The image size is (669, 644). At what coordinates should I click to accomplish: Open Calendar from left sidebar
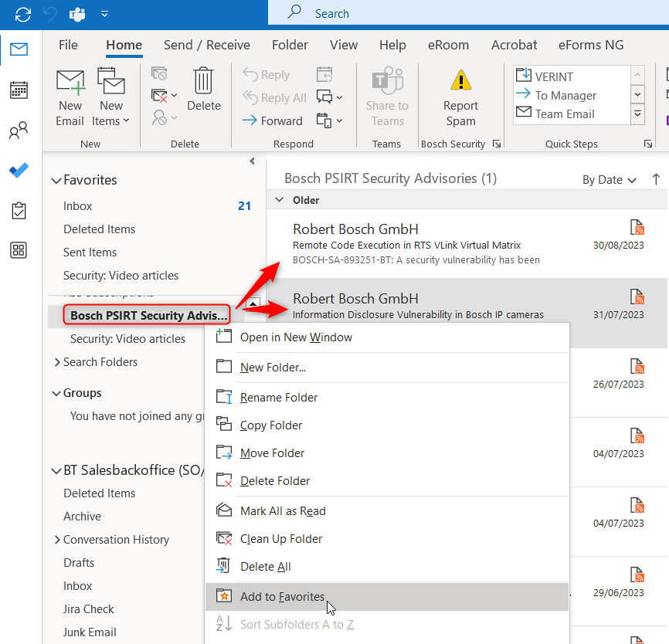(19, 90)
